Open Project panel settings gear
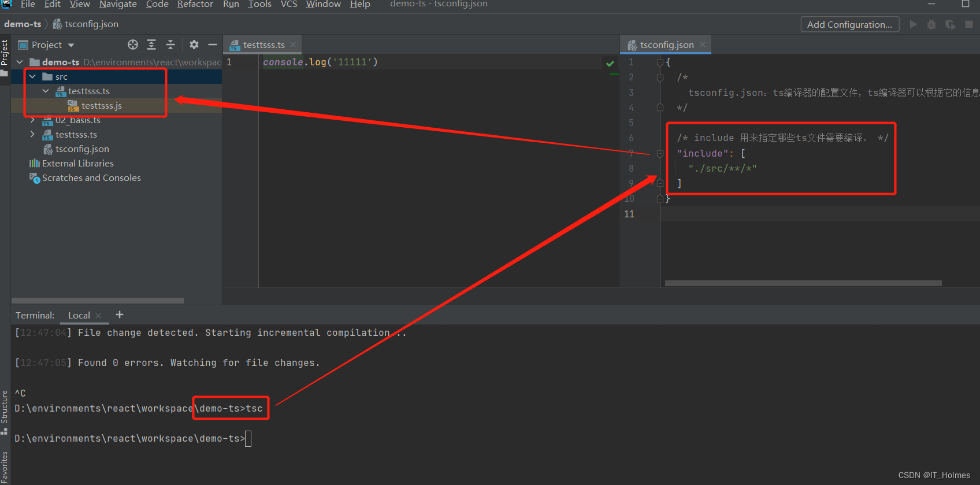The image size is (980, 485). tap(194, 45)
